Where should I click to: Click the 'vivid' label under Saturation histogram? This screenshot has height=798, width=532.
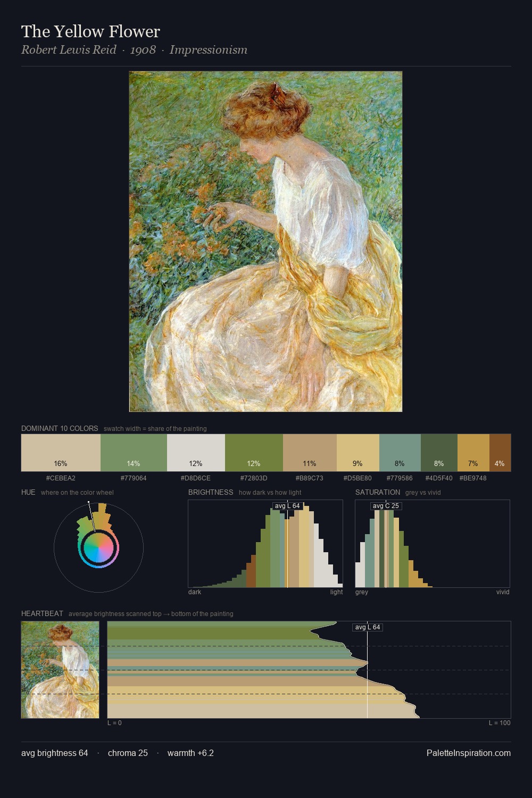(x=503, y=592)
